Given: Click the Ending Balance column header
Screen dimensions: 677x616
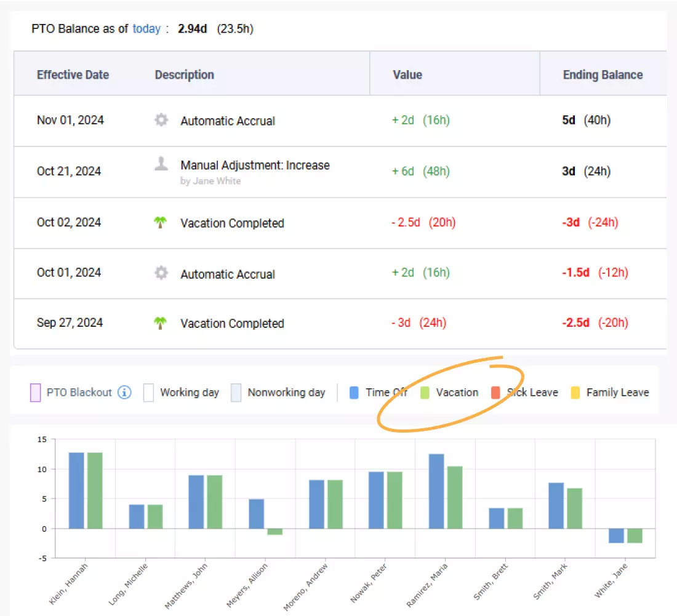Looking at the screenshot, I should [603, 75].
